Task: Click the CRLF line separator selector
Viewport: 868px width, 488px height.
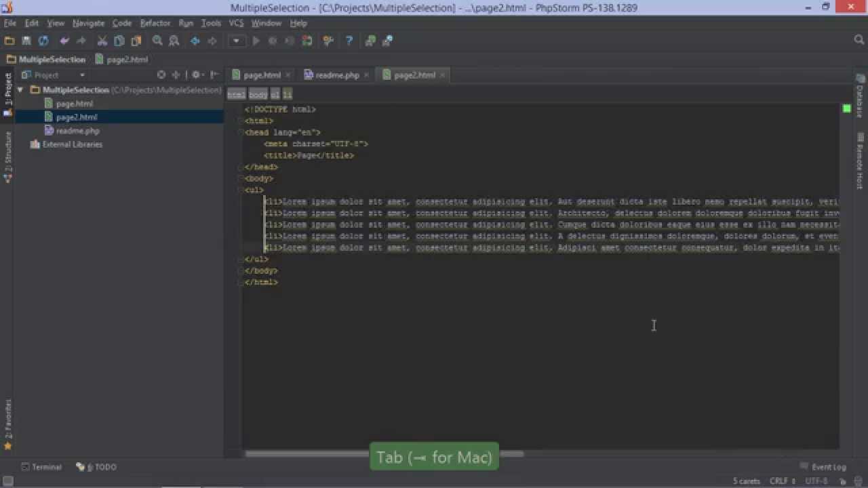Action: tap(782, 481)
